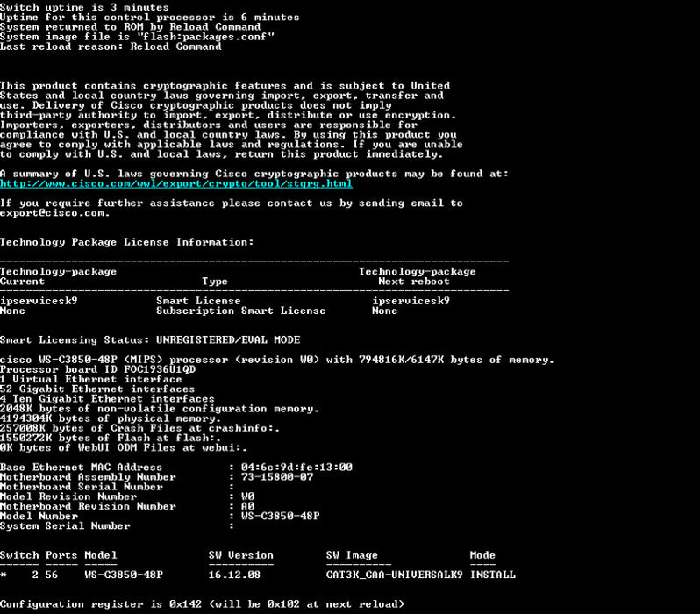Image resolution: width=700 pixels, height=614 pixels.
Task: Click the '257008K bytes of Crash Files' line
Action: [139, 428]
